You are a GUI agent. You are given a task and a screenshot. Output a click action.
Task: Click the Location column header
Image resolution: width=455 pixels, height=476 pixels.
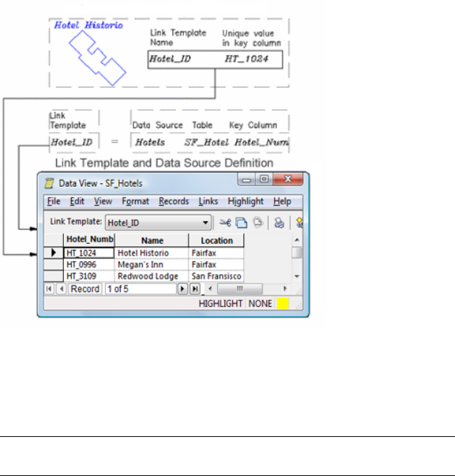[x=216, y=240]
